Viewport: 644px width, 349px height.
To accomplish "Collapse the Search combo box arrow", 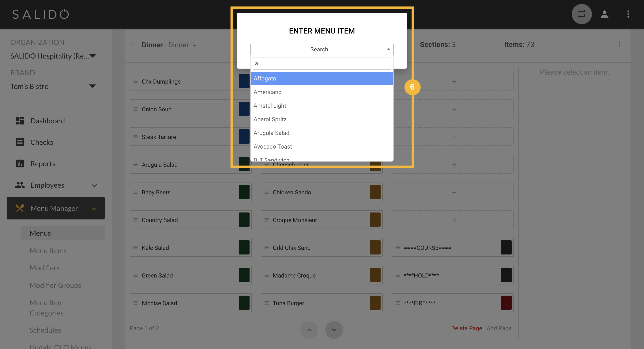I will [388, 49].
